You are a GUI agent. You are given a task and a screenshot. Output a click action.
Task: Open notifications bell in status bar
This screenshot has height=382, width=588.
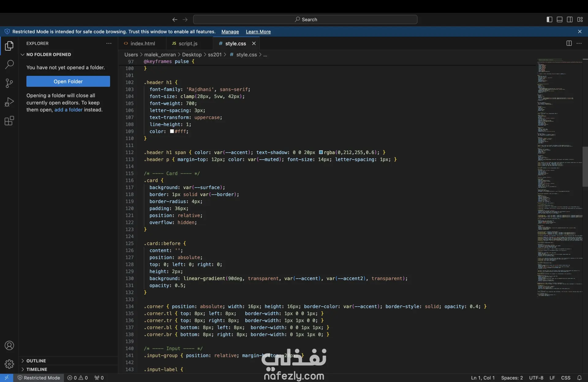point(579,378)
